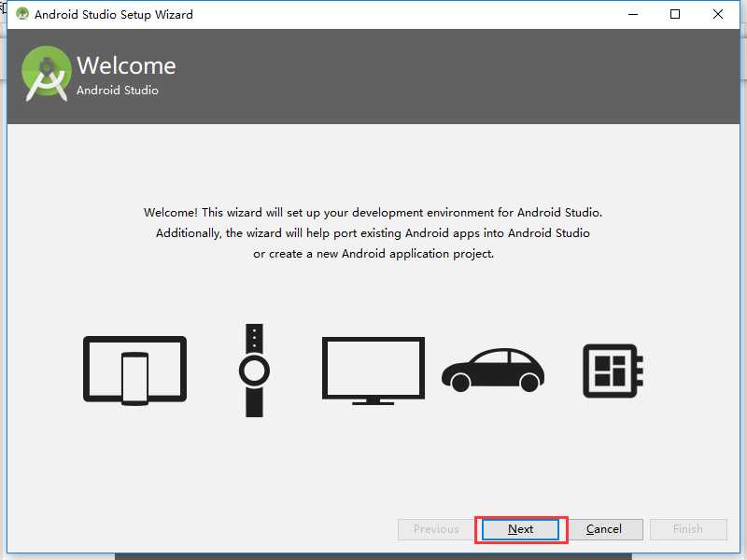747x560 pixels.
Task: Click the greyed-out Previous button
Action: (436, 529)
